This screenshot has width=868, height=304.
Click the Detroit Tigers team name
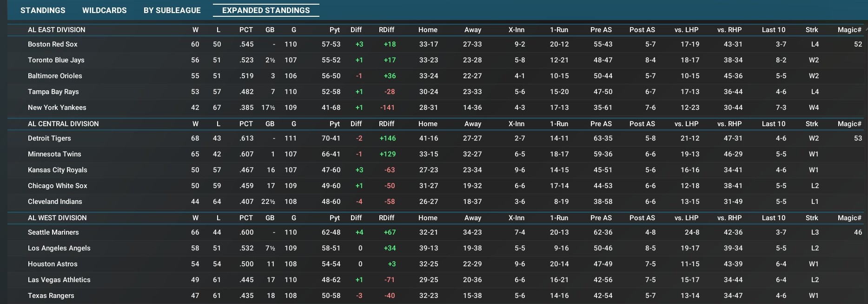[49, 138]
